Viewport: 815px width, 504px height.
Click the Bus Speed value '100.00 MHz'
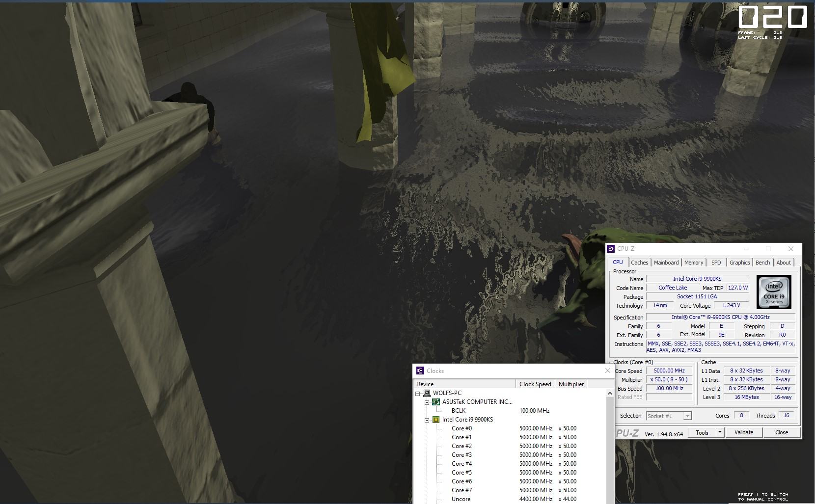[x=669, y=389]
